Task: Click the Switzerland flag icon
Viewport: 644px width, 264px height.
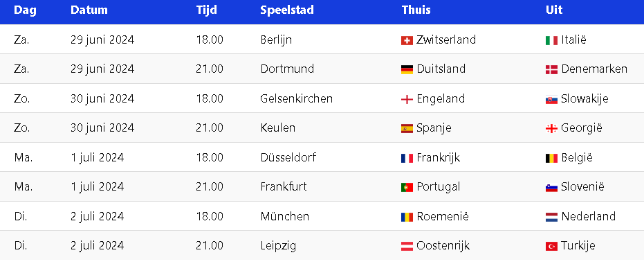Action: (407, 40)
